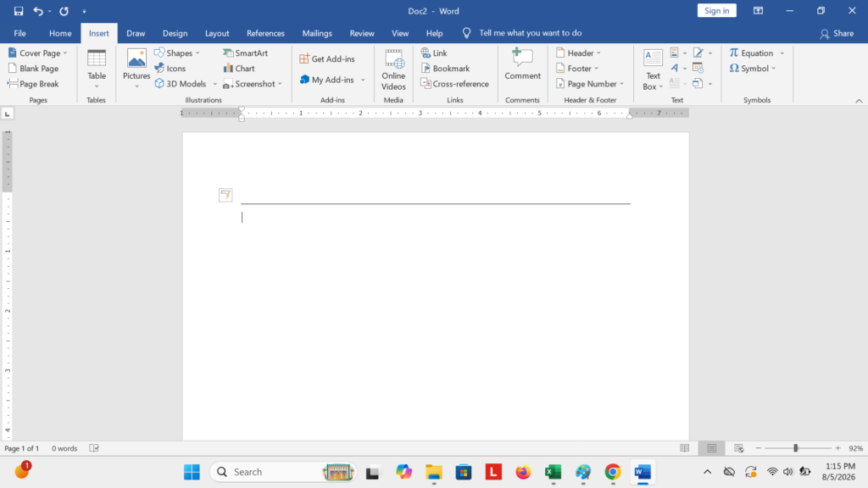Click the zoom slider handle
The width and height of the screenshot is (868, 488).
click(795, 448)
